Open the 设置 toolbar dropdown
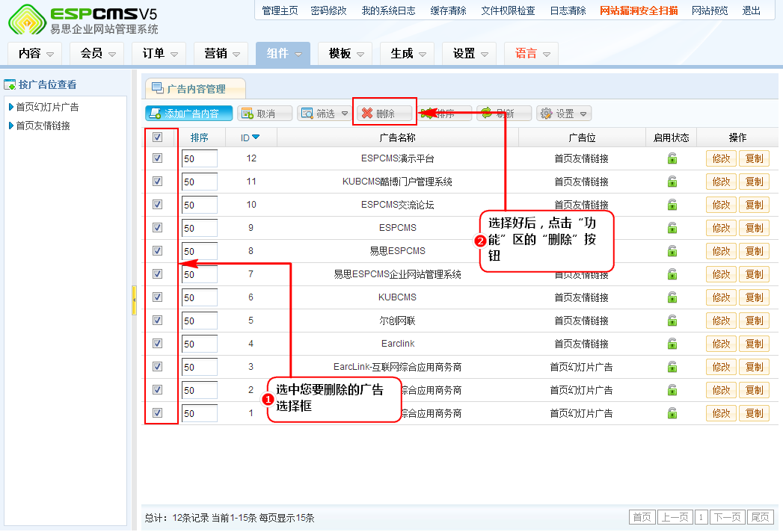This screenshot has height=532, width=783. point(564,114)
